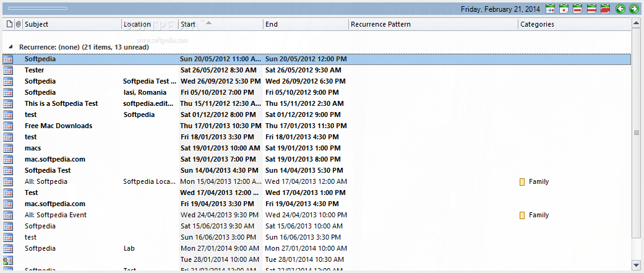Click the Softpedia Loca... location cell
644x273 pixels.
150,181
